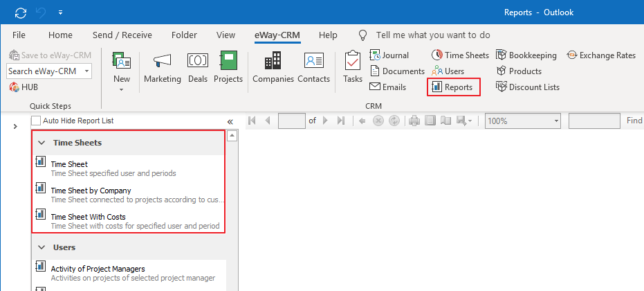The width and height of the screenshot is (644, 291).
Task: Select the eWay-CRM ribbon tab
Action: [277, 35]
